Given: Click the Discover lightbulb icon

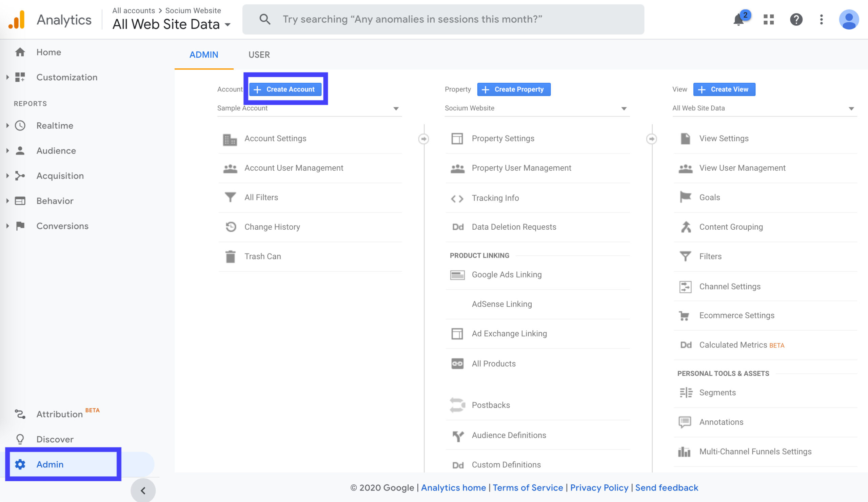Looking at the screenshot, I should (20, 439).
